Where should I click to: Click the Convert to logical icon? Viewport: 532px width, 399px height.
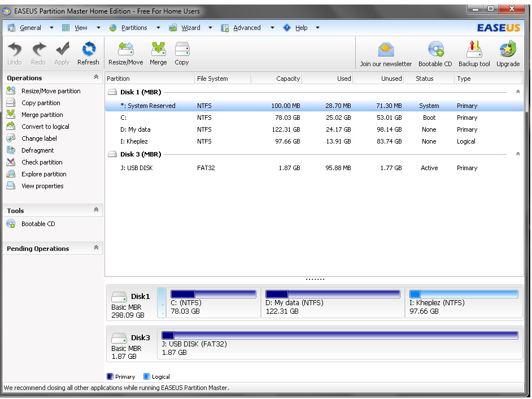point(11,127)
